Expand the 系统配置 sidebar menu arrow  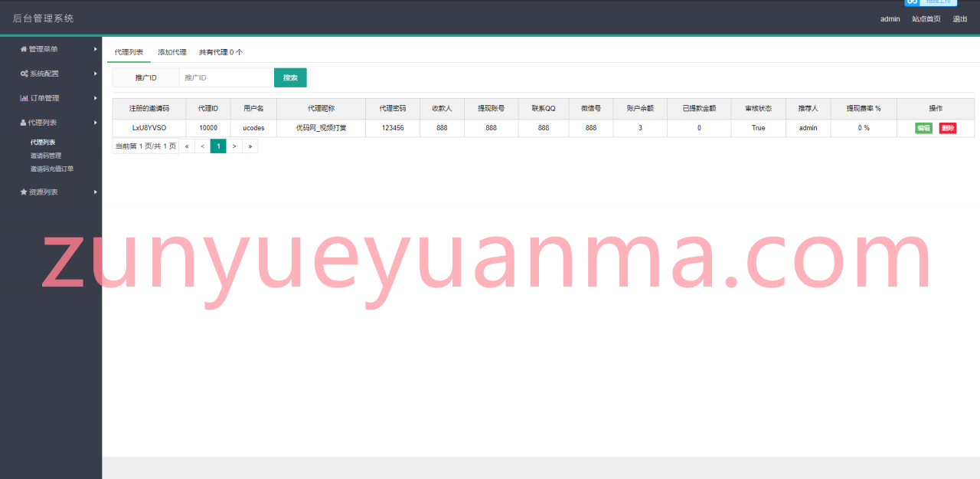[x=96, y=74]
